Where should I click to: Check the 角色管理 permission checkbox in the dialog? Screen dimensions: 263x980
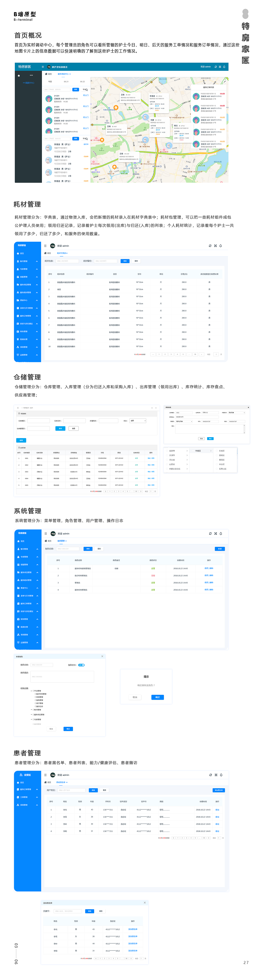click(35, 700)
